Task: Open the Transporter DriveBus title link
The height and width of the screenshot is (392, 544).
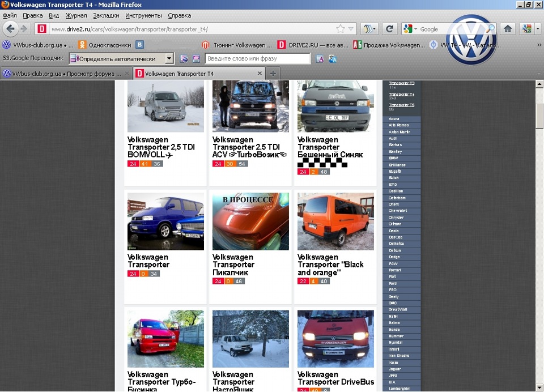Action: coord(335,378)
